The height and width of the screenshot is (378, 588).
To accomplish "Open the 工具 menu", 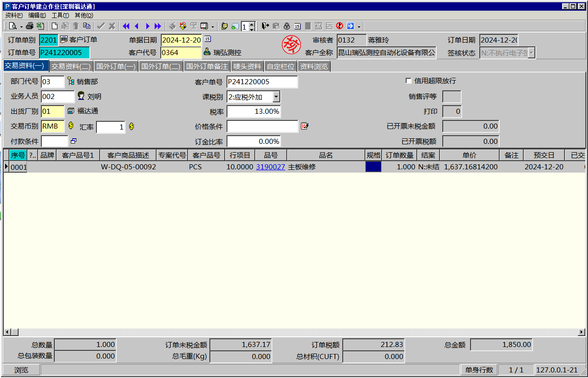I will pos(60,15).
